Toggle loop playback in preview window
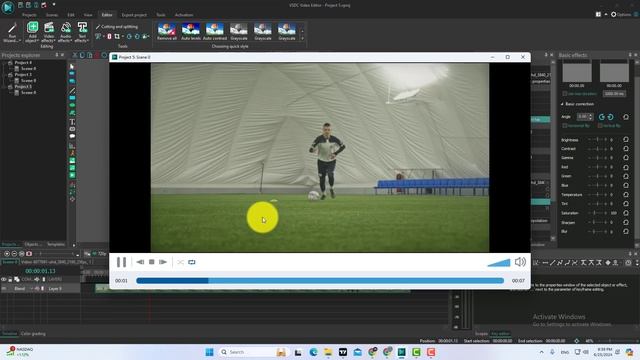 [x=192, y=262]
